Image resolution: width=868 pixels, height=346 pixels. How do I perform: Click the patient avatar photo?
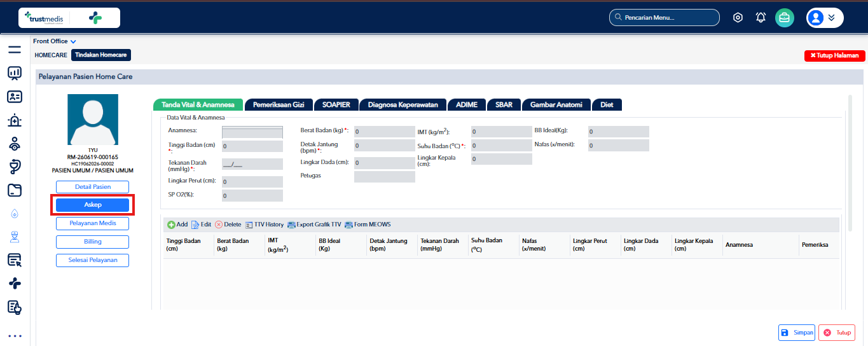(93, 120)
